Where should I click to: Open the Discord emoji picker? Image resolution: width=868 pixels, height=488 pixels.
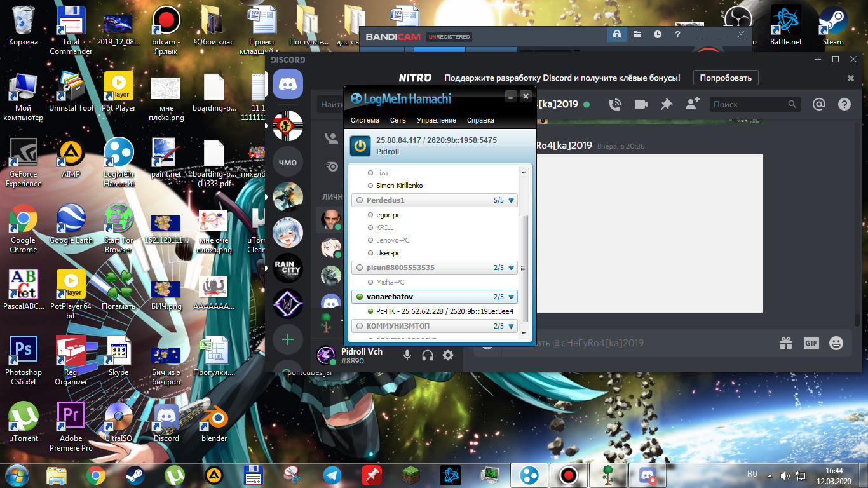click(836, 343)
